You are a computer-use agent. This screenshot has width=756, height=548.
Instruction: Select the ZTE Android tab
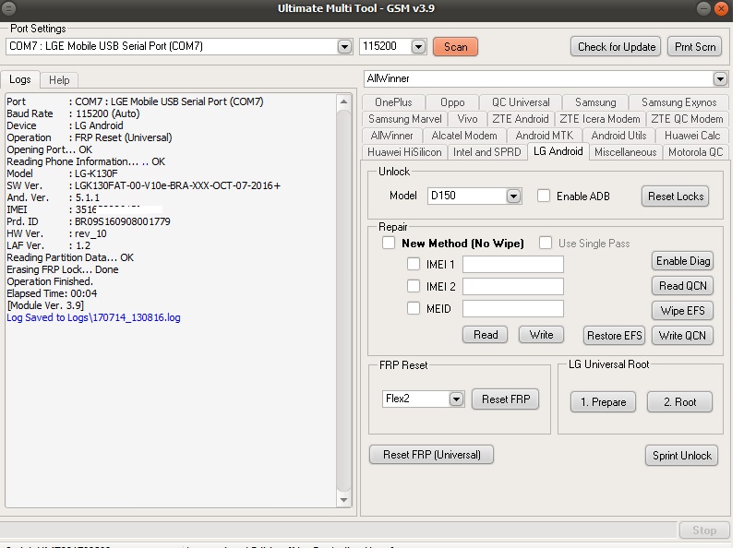tap(521, 119)
